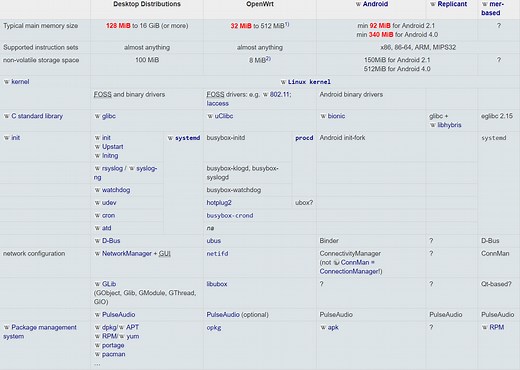Screen dimensions: 520x370
Task: Click the Upstart link
Action: point(113,147)
